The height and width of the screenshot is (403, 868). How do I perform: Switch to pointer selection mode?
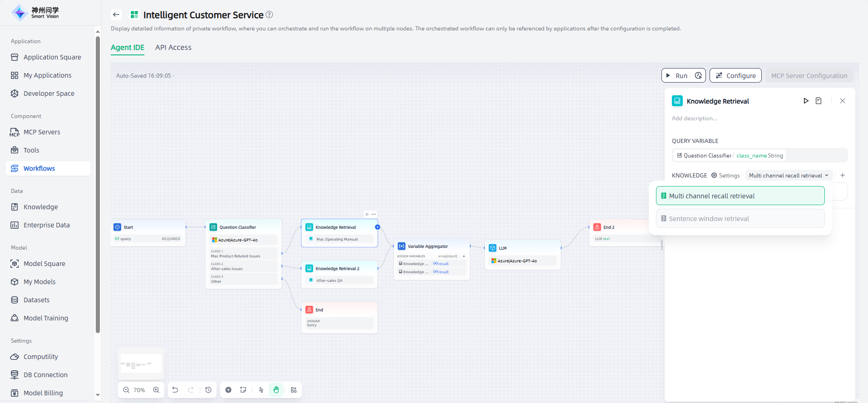click(x=261, y=390)
